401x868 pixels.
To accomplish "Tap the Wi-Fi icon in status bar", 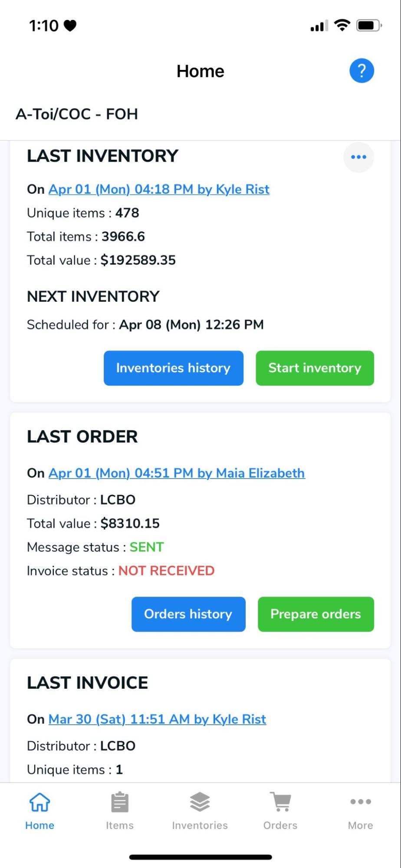I will coord(342,25).
